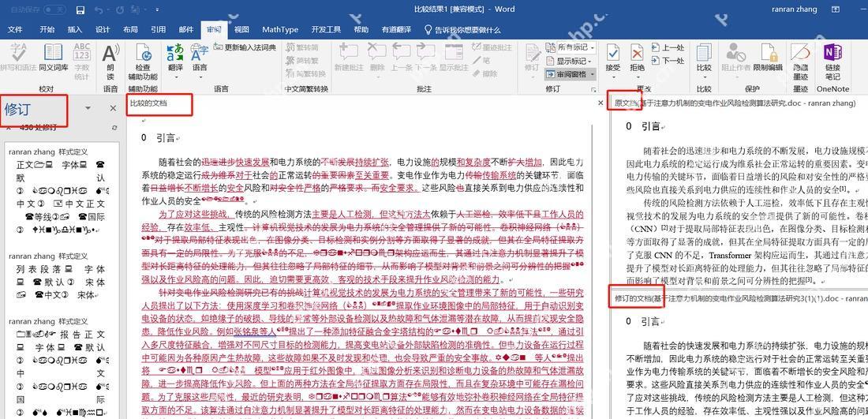Click the Undo arrow icon
Screen dimensions: 868x419
pos(99,10)
